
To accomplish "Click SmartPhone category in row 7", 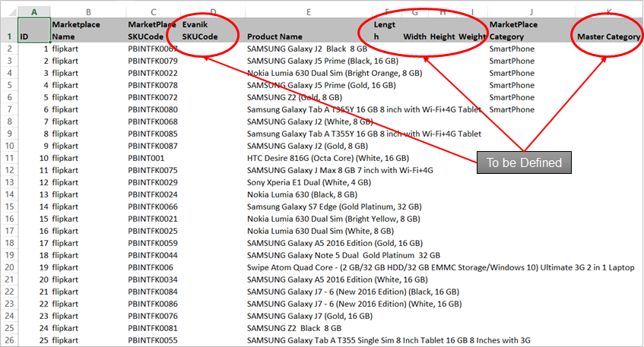I will coord(531,109).
